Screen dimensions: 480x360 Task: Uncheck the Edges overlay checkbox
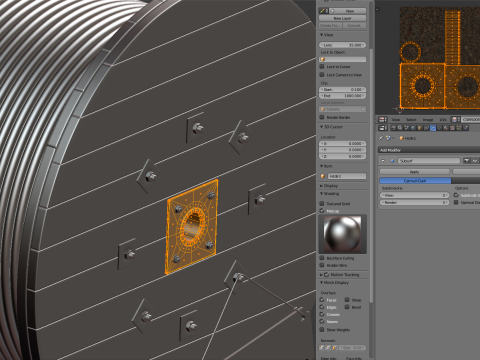tap(322, 307)
